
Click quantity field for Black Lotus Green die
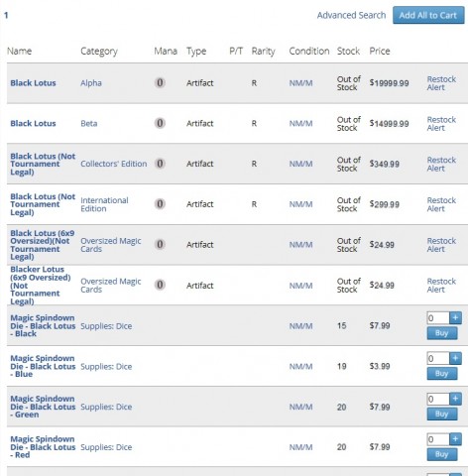438,399
